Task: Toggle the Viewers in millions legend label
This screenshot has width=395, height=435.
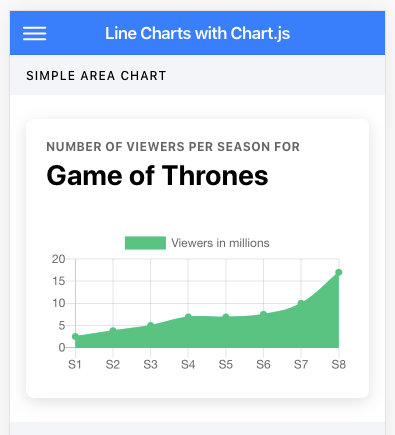Action: [220, 243]
